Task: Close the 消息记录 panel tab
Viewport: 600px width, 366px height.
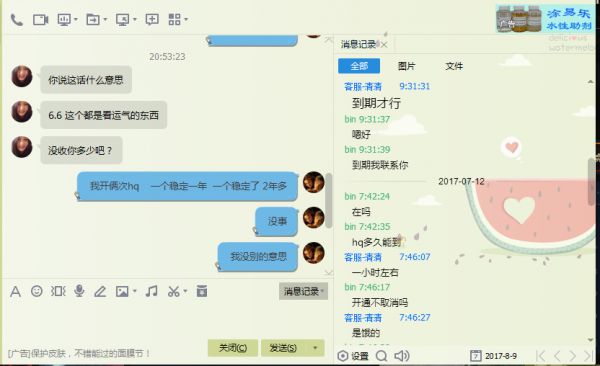Action: [x=384, y=45]
